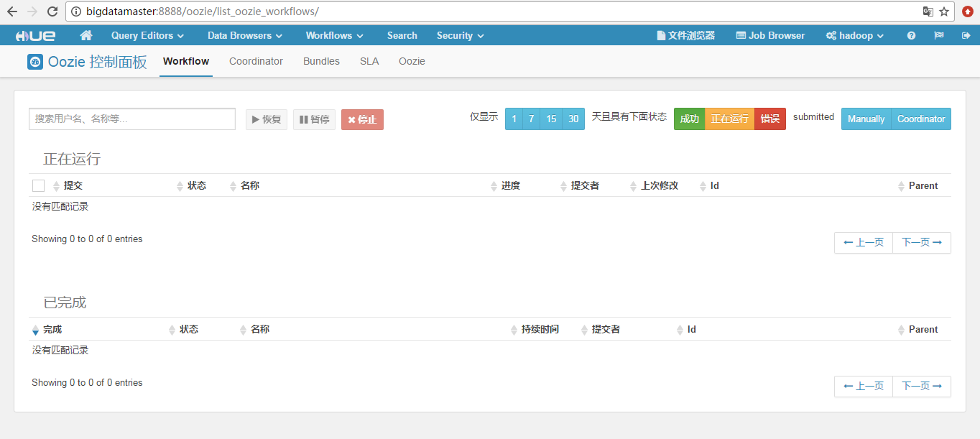This screenshot has width=980, height=439.
Task: Click the browser address bar URL
Action: (202, 11)
